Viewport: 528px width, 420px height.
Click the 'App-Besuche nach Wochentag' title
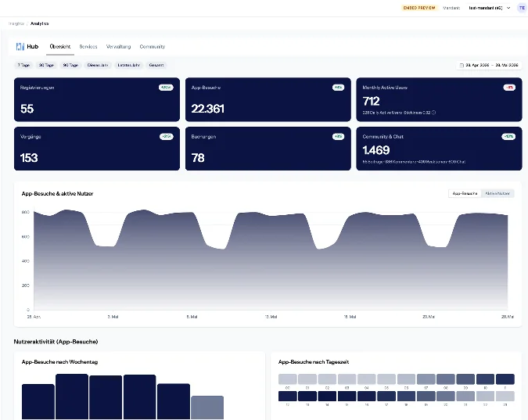59,362
